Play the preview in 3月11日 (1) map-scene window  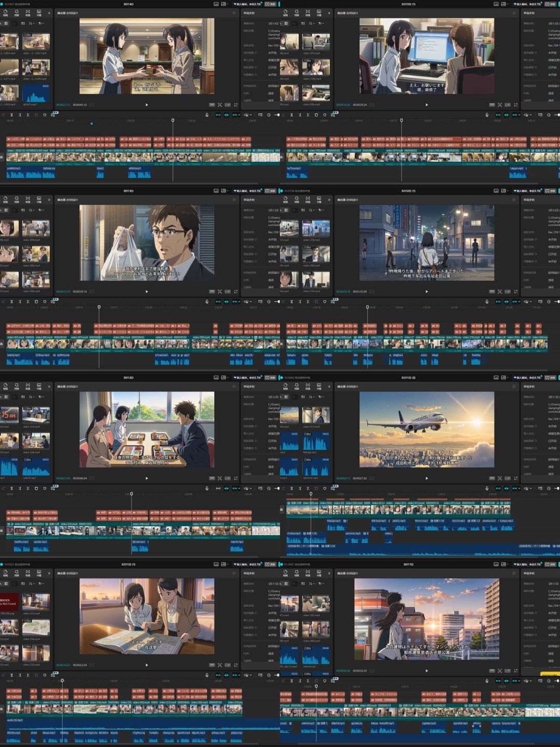tap(147, 665)
